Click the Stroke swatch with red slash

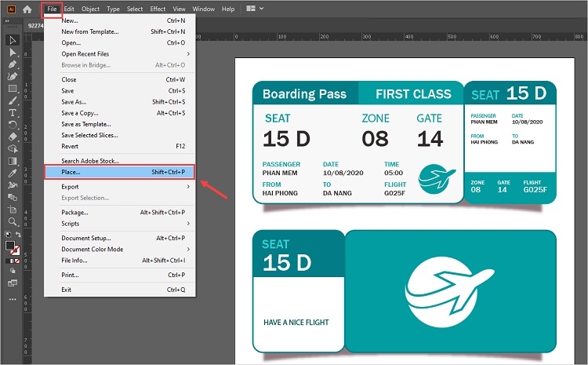point(16,250)
